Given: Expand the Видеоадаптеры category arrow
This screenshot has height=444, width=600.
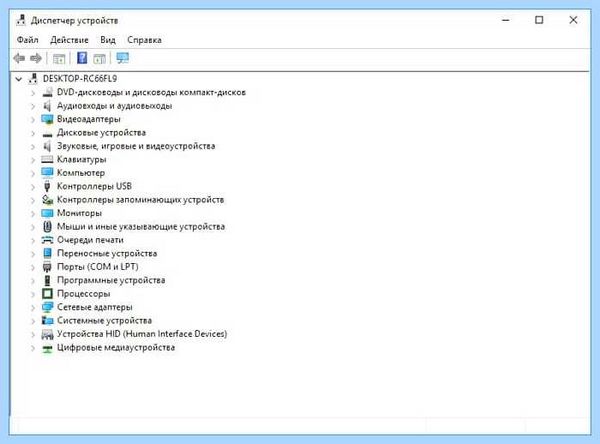Looking at the screenshot, I should tap(33, 119).
